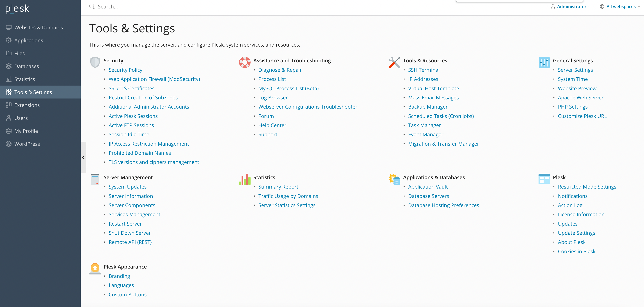This screenshot has height=307, width=644.
Task: Click the Tools & Settings sliders sidebar icon
Action: click(x=9, y=92)
